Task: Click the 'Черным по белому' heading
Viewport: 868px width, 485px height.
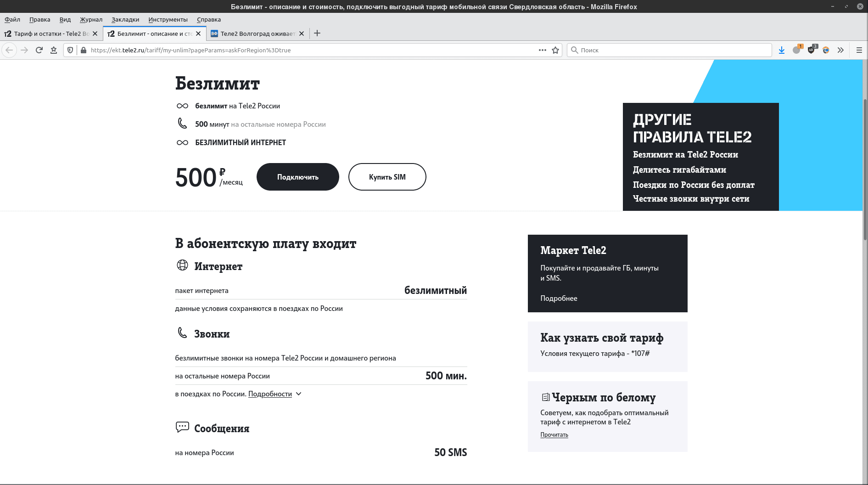Action: (x=604, y=397)
